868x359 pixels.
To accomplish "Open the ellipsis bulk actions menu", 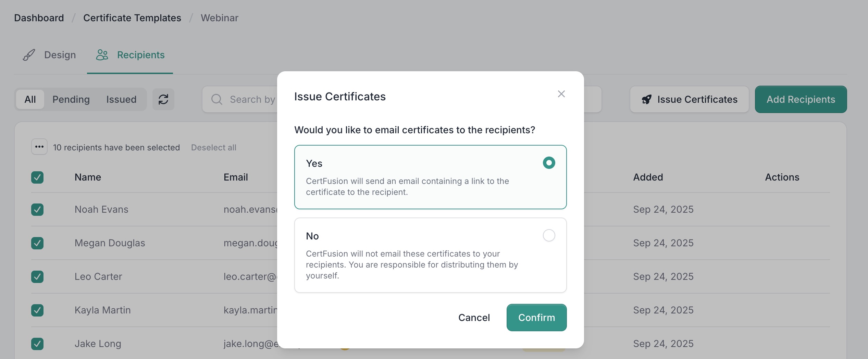I will click(39, 147).
